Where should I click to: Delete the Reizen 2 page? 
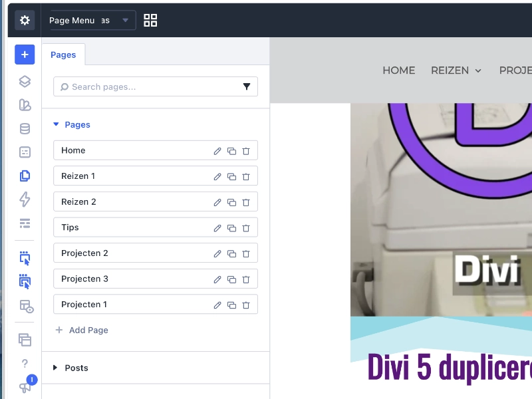click(246, 202)
